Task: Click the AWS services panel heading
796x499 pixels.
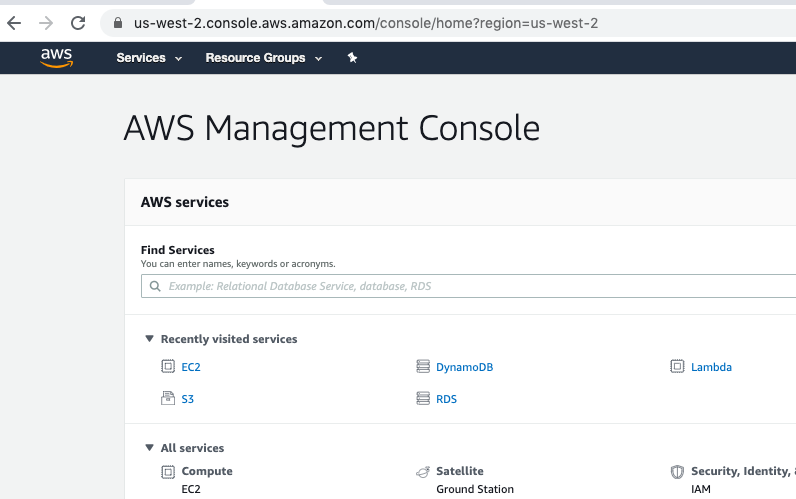Action: click(x=185, y=202)
